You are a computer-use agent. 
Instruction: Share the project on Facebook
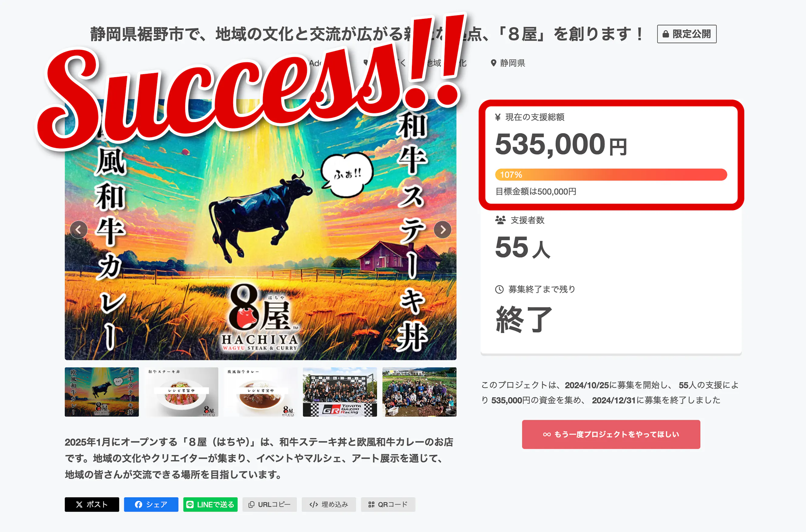click(151, 504)
